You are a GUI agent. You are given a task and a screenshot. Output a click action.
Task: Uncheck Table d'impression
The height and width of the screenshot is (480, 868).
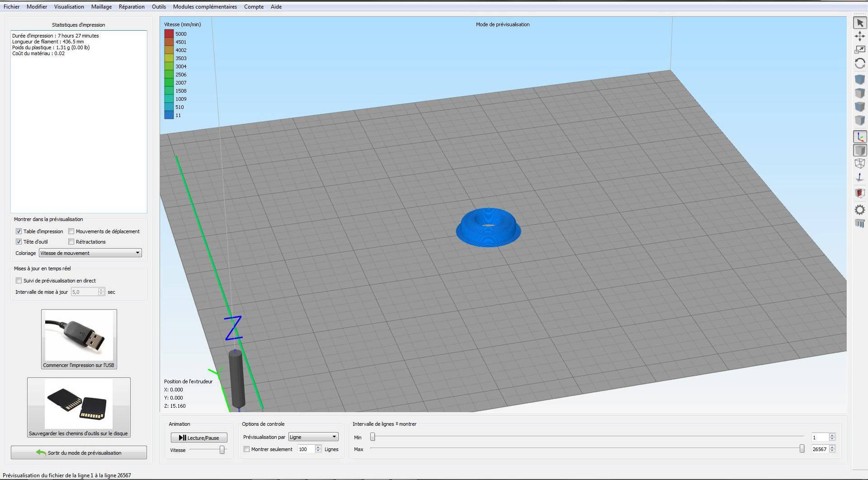[x=19, y=231]
